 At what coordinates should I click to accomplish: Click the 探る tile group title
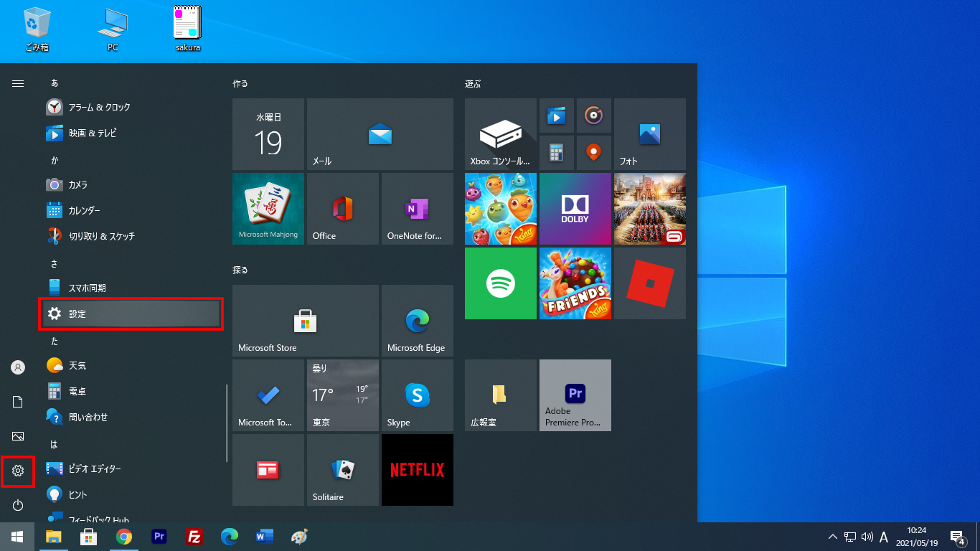(x=240, y=270)
